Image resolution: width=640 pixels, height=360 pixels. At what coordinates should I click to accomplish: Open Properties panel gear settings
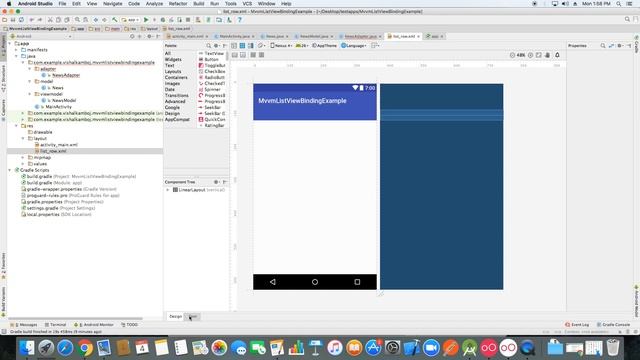(620, 46)
